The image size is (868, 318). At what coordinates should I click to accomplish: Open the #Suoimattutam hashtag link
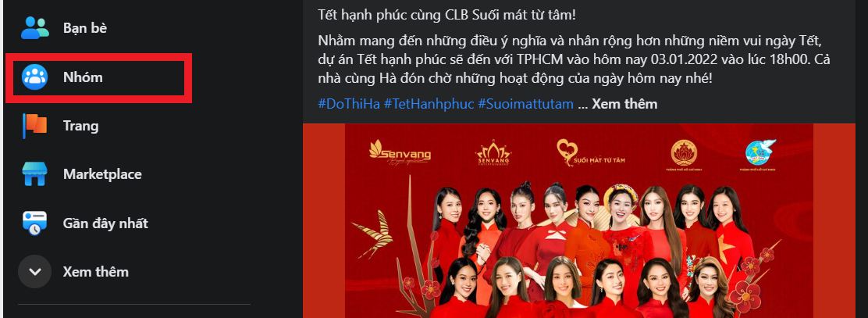click(x=525, y=104)
